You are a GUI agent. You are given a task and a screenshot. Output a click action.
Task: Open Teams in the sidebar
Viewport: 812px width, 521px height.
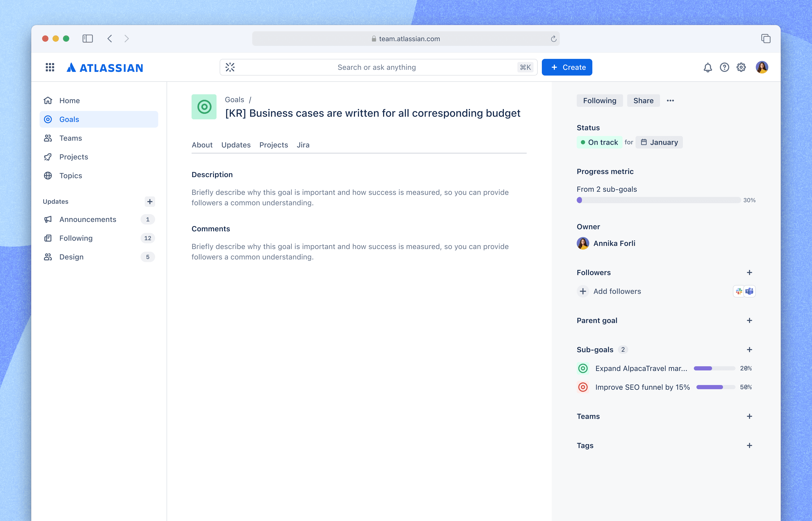coord(99,138)
